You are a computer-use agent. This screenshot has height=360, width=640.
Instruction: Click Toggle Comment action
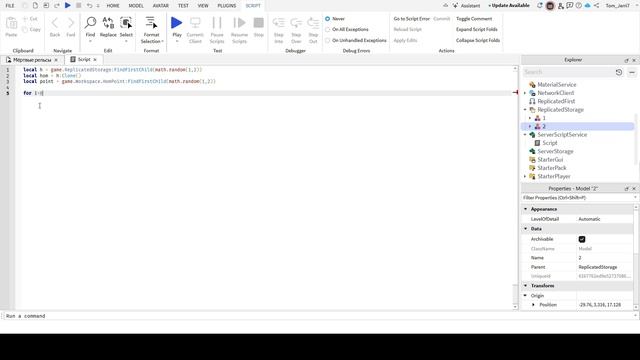pos(474,19)
